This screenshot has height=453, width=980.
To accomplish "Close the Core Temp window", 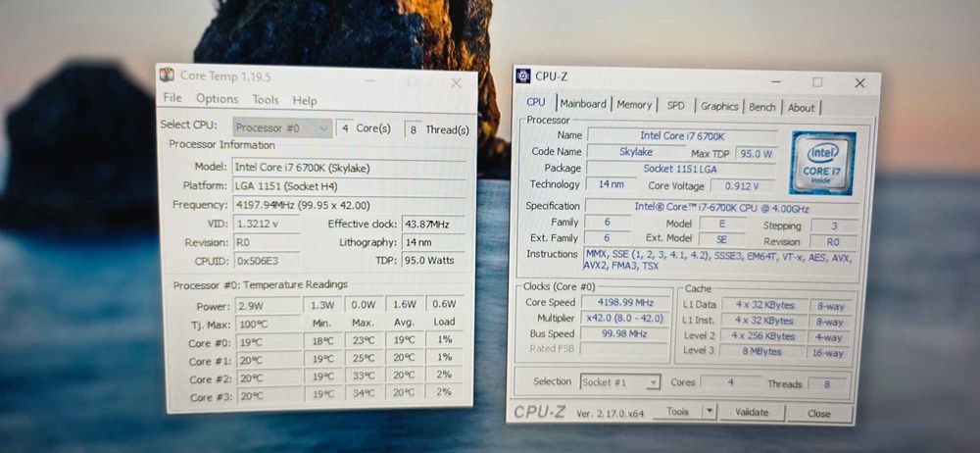I will [457, 82].
